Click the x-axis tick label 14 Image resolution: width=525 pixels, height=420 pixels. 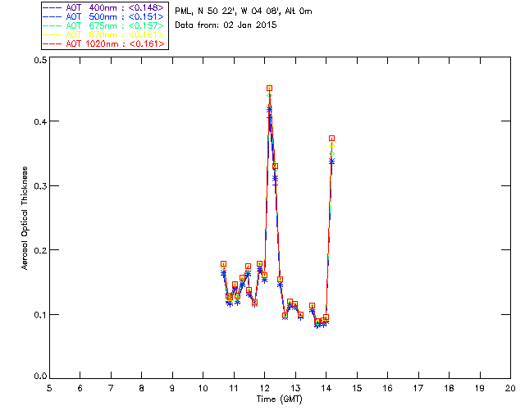326,388
